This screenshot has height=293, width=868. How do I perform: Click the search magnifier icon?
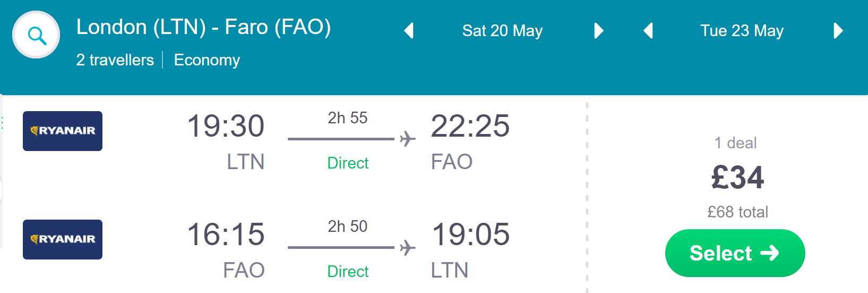[x=36, y=35]
